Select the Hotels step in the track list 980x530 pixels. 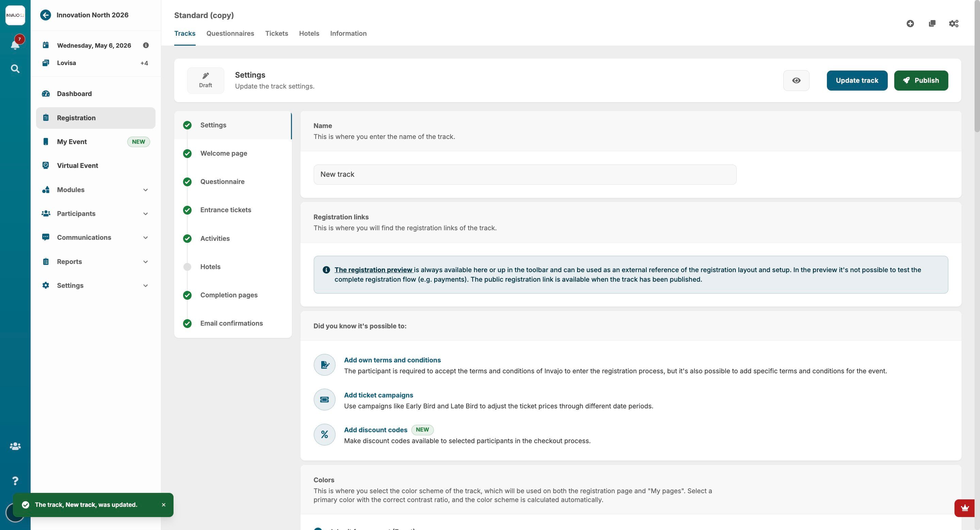(x=210, y=266)
